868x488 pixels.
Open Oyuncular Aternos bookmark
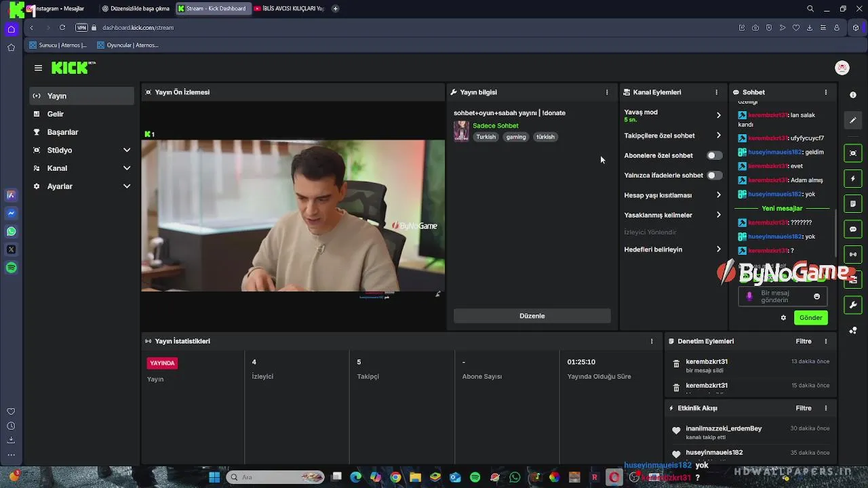click(x=127, y=45)
